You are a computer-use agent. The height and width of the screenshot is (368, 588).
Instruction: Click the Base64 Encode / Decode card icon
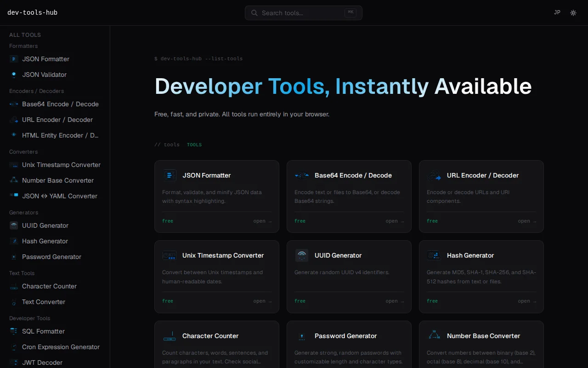302,175
